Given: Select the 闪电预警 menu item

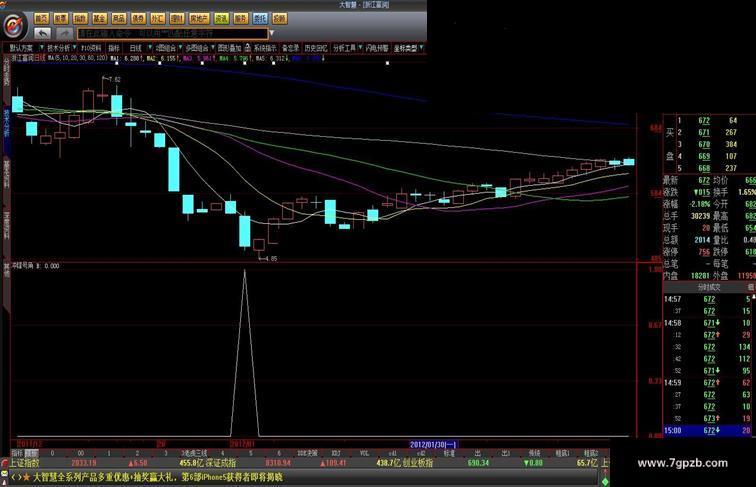Looking at the screenshot, I should (x=377, y=48).
